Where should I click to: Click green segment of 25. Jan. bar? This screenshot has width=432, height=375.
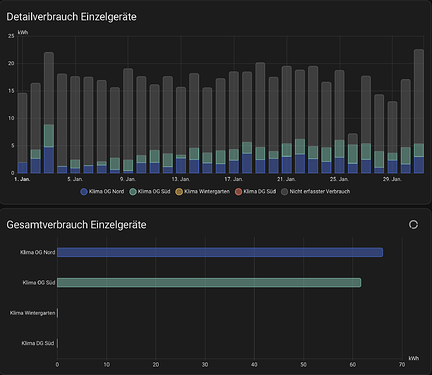click(x=339, y=149)
